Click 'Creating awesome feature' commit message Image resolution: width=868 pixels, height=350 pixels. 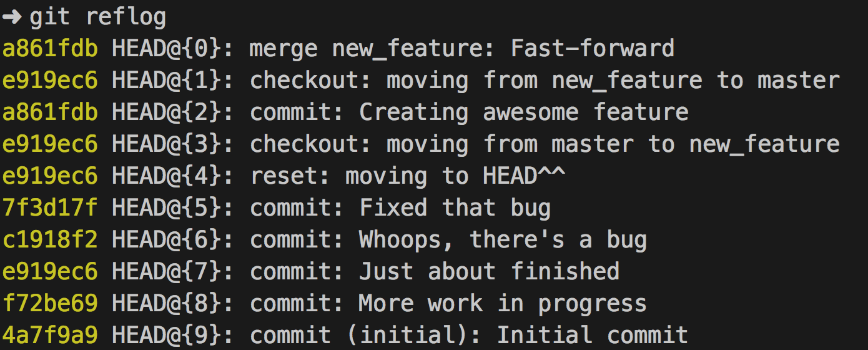(x=524, y=112)
